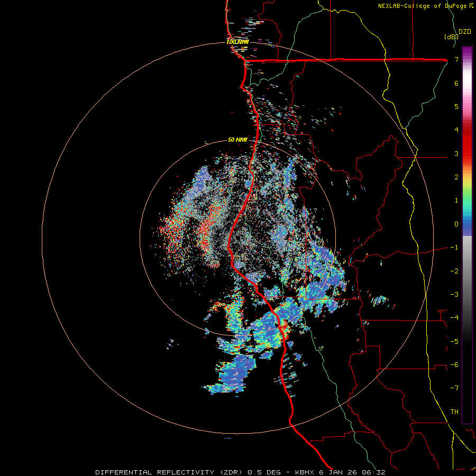The image size is (476, 476).
Task: Click the TH label on color scale
Action: point(454,412)
